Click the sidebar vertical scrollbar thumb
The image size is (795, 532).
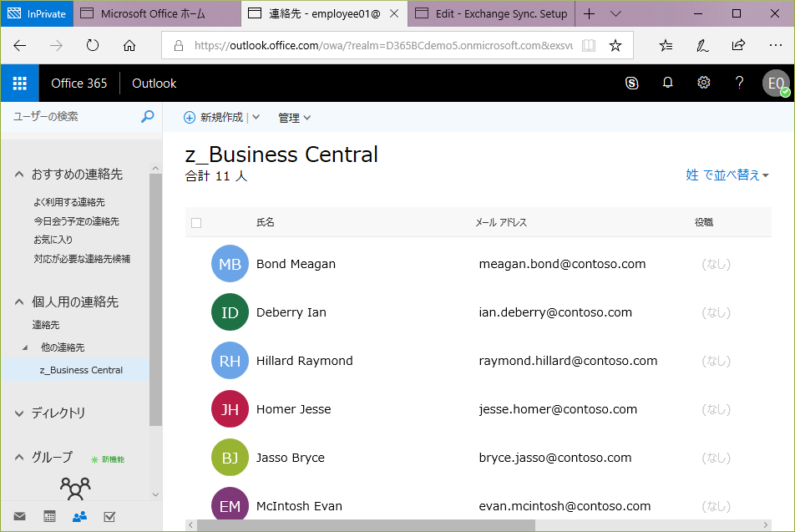coord(155,300)
